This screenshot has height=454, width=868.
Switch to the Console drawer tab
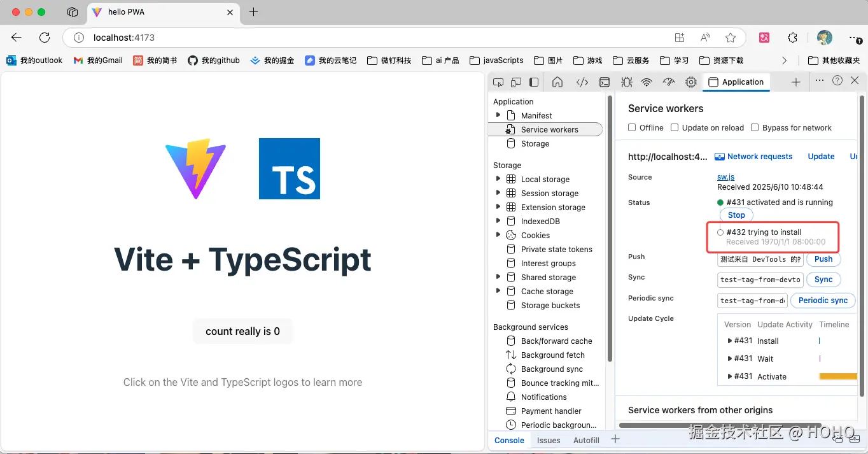tap(509, 440)
